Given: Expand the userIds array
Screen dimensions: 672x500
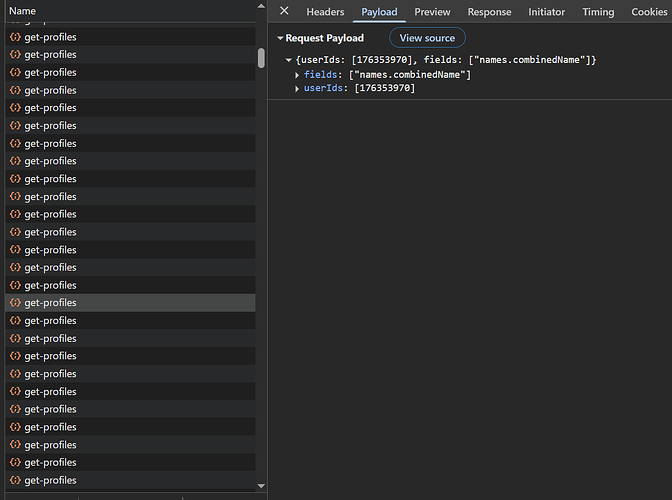Looking at the screenshot, I should point(297,89).
